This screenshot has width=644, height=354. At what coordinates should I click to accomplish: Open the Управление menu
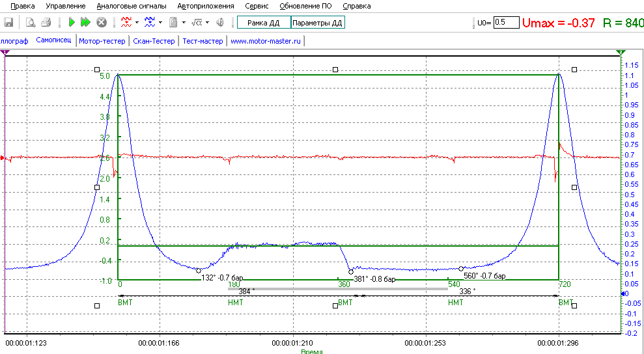[x=66, y=6]
